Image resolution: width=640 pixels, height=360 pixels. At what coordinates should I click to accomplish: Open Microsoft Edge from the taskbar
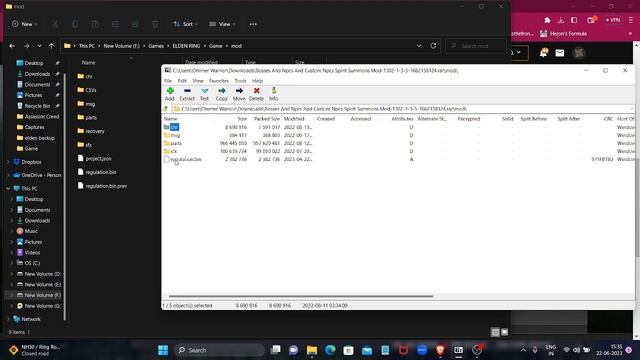click(330, 350)
